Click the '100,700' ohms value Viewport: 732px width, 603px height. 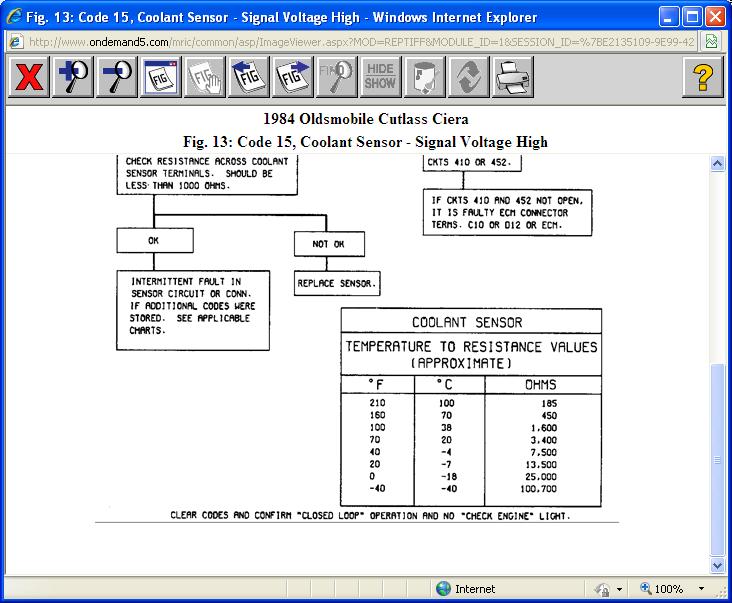[x=538, y=489]
